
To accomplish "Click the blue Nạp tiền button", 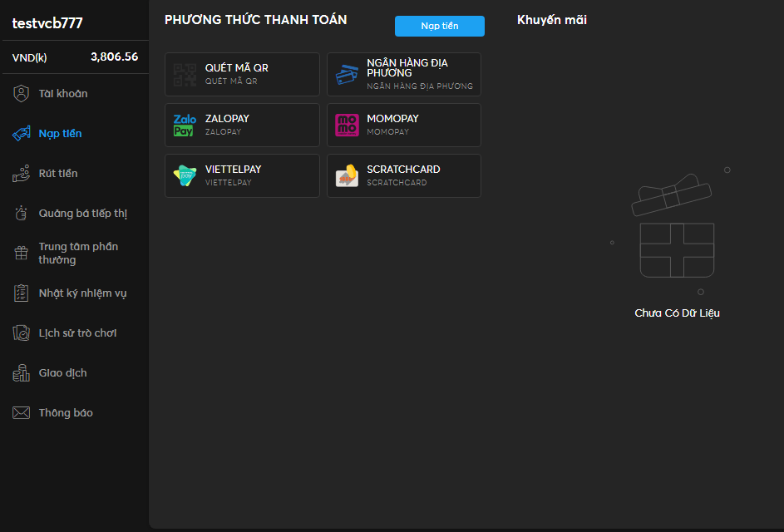I will (440, 26).
